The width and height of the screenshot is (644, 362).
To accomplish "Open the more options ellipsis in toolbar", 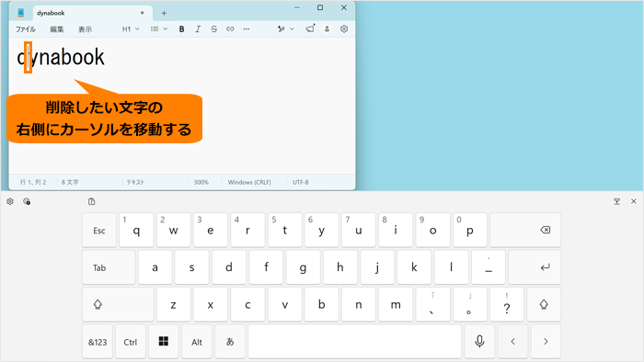I will pos(246,29).
